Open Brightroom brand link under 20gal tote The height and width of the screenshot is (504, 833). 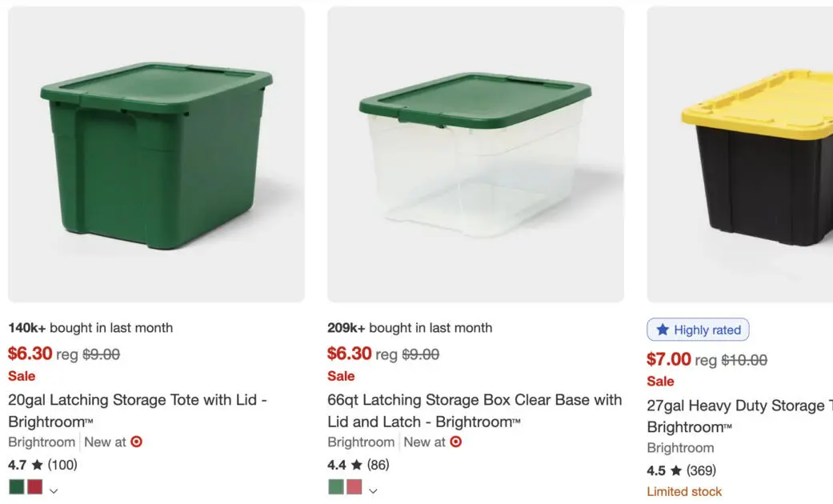(42, 442)
